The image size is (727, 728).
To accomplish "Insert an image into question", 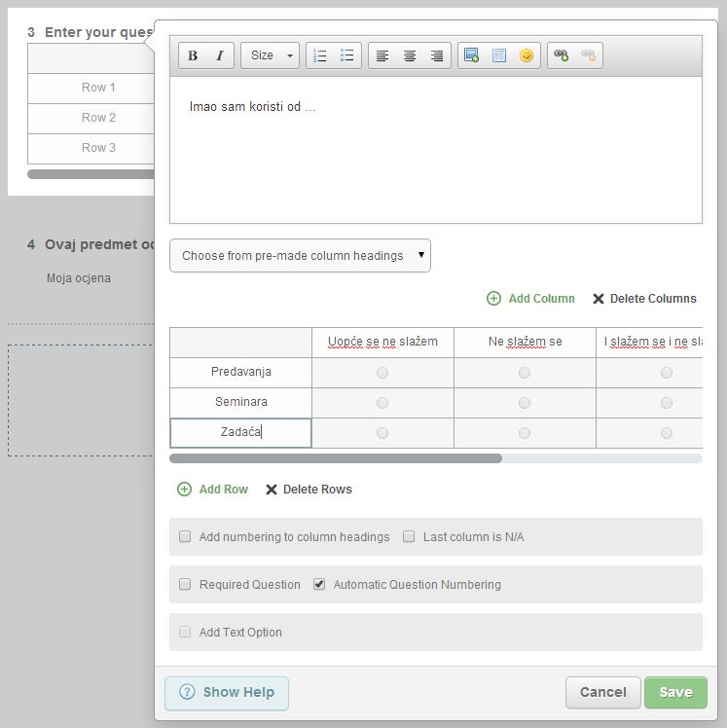I will click(x=471, y=56).
